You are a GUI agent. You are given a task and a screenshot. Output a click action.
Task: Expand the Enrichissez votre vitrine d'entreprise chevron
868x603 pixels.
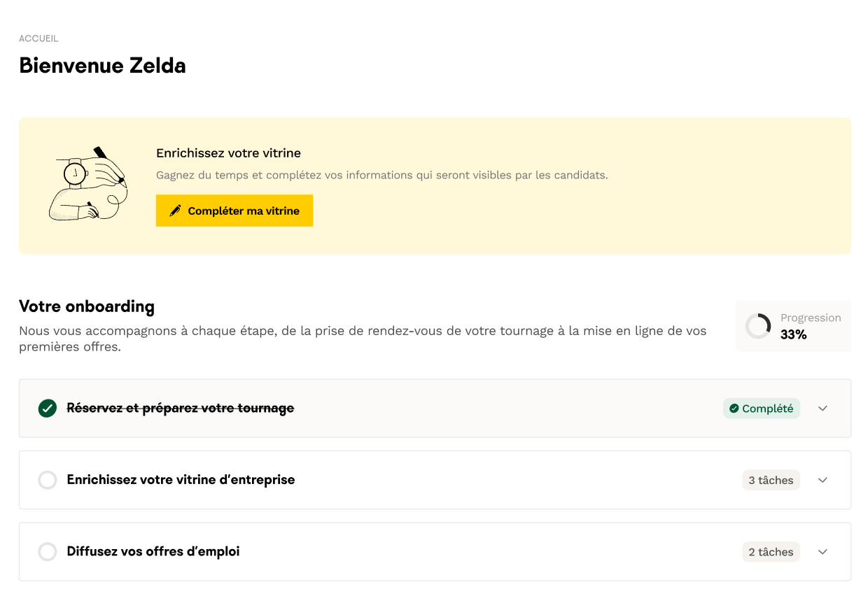point(822,481)
